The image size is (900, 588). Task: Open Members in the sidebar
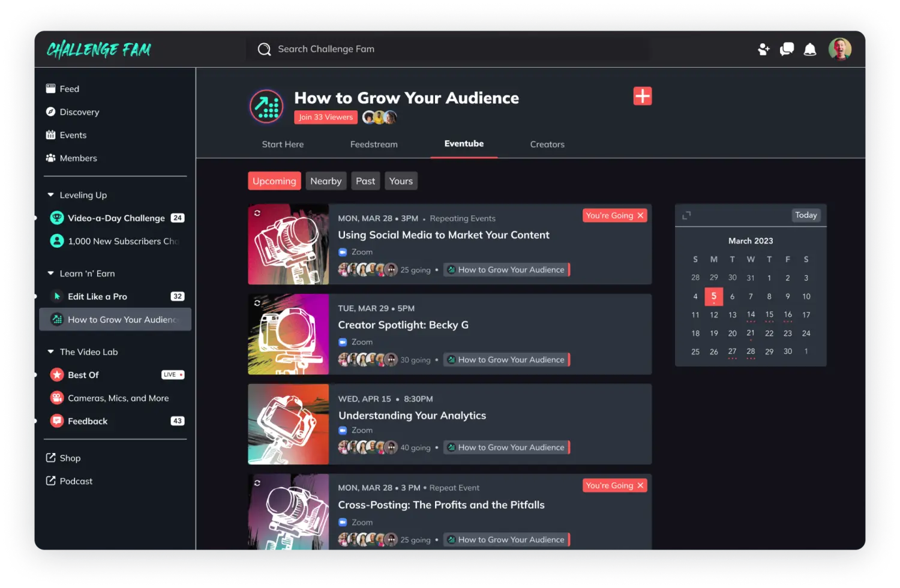coord(71,158)
